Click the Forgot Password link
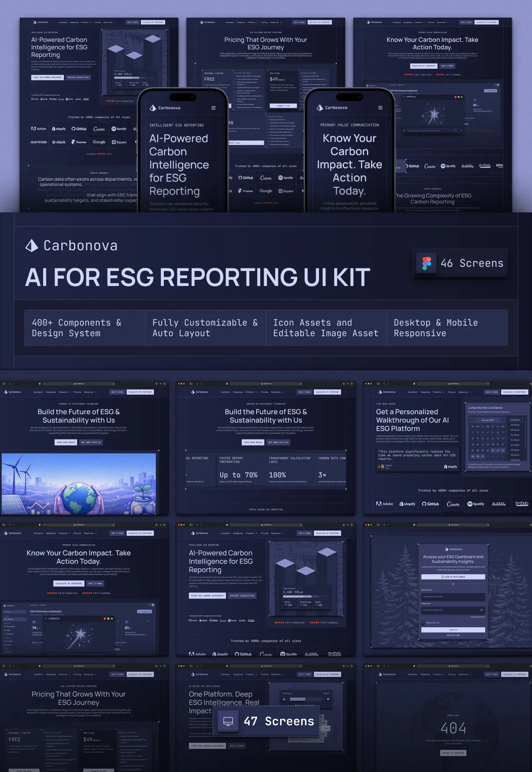 coord(477,617)
